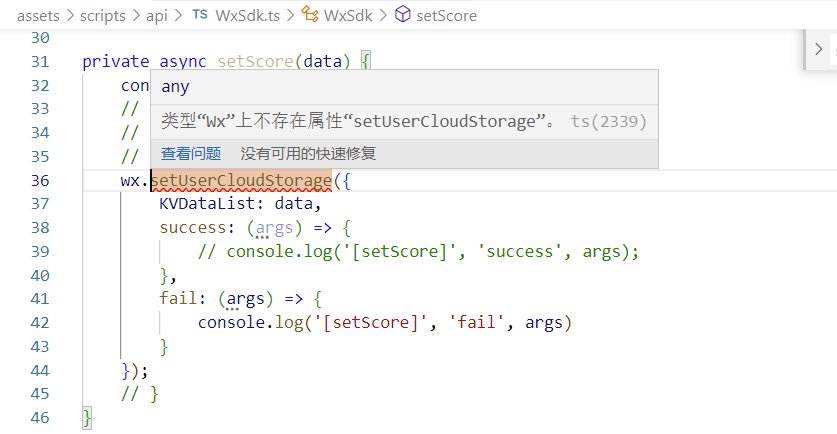Expand breadcrumb chevron before setScore
The height and width of the screenshot is (434, 837).
383,15
